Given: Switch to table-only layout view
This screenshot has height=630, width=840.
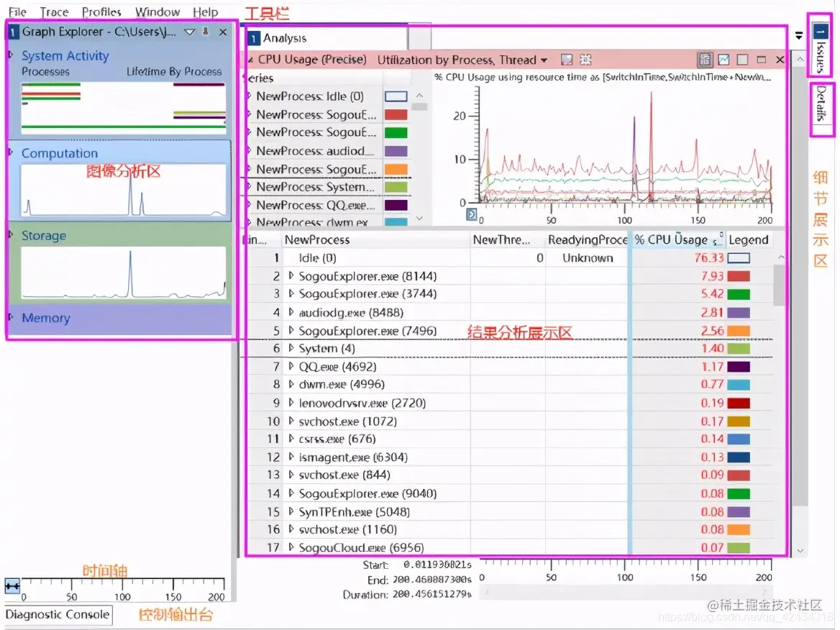Looking at the screenshot, I should (x=742, y=60).
